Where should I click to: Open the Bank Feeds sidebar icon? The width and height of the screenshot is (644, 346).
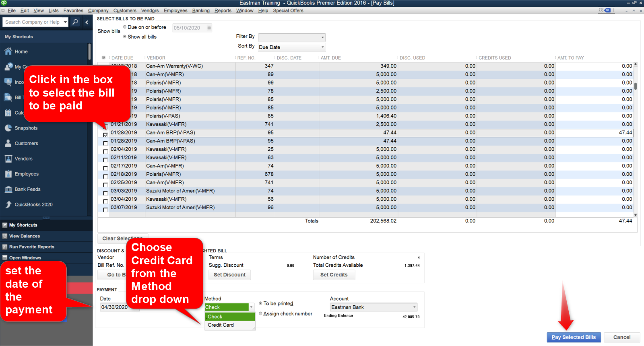click(x=8, y=189)
